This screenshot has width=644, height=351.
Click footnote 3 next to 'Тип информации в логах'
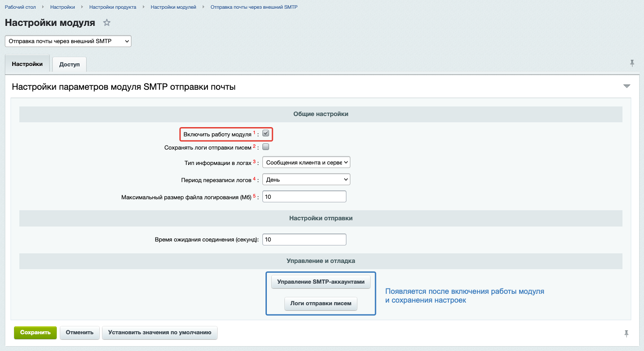(x=254, y=161)
